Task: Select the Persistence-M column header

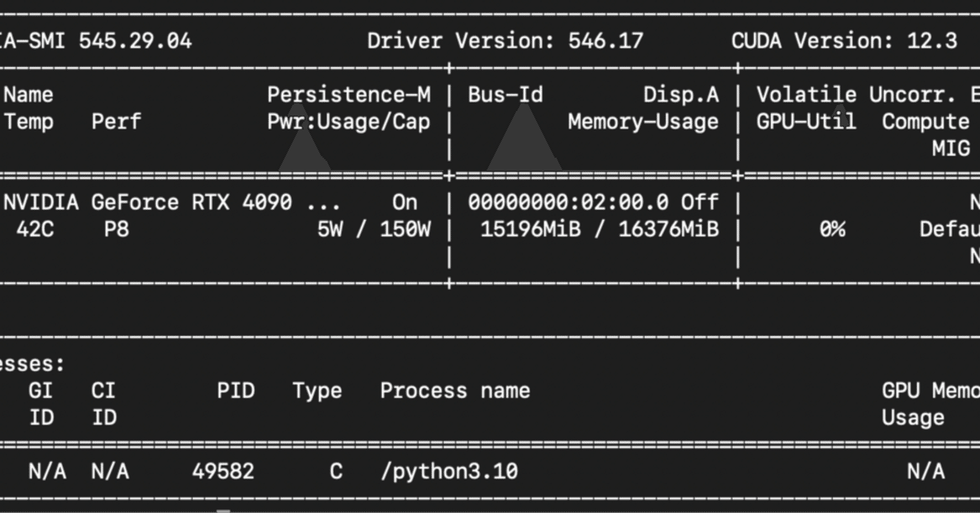Action: coord(349,94)
